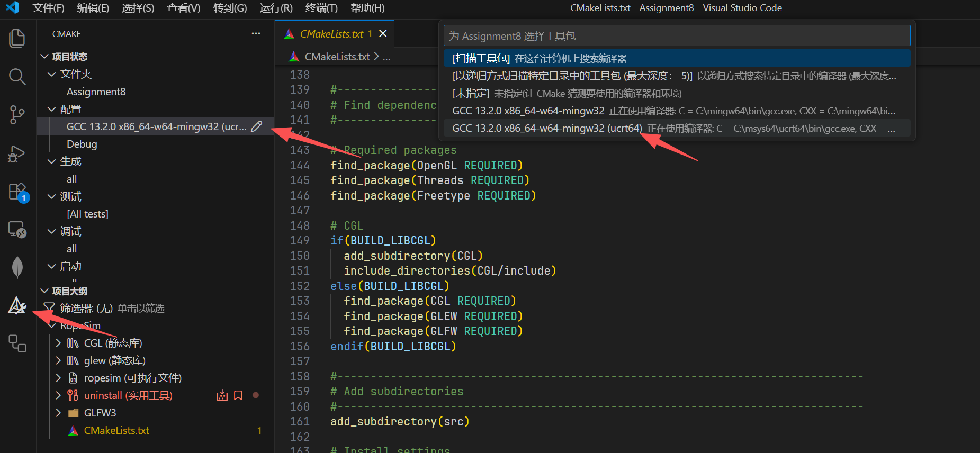Open the CMAKE panel more actions menu
Screen dimensions: 980x453
(256, 33)
